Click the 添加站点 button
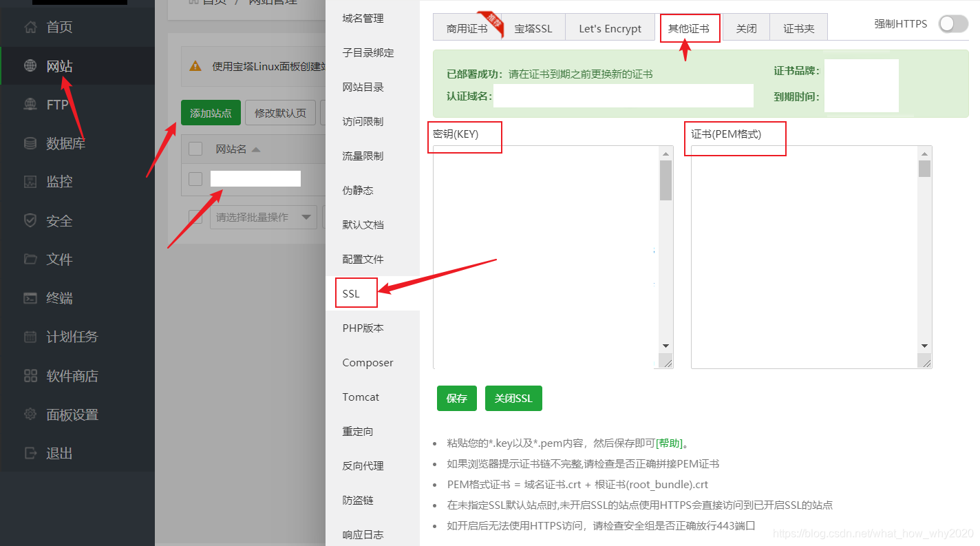Screen dimensions: 980x546 [x=211, y=113]
